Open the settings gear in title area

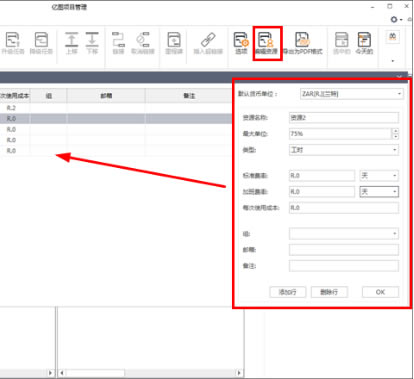[394, 20]
